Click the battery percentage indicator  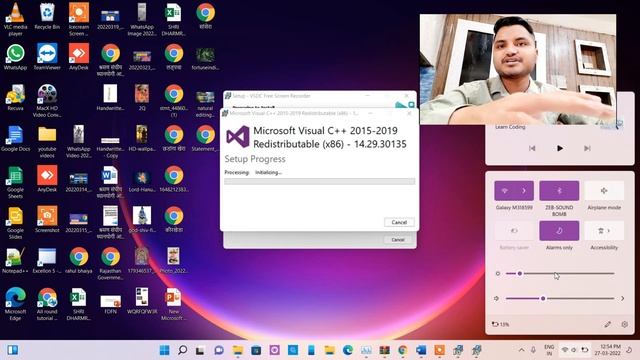[500, 324]
